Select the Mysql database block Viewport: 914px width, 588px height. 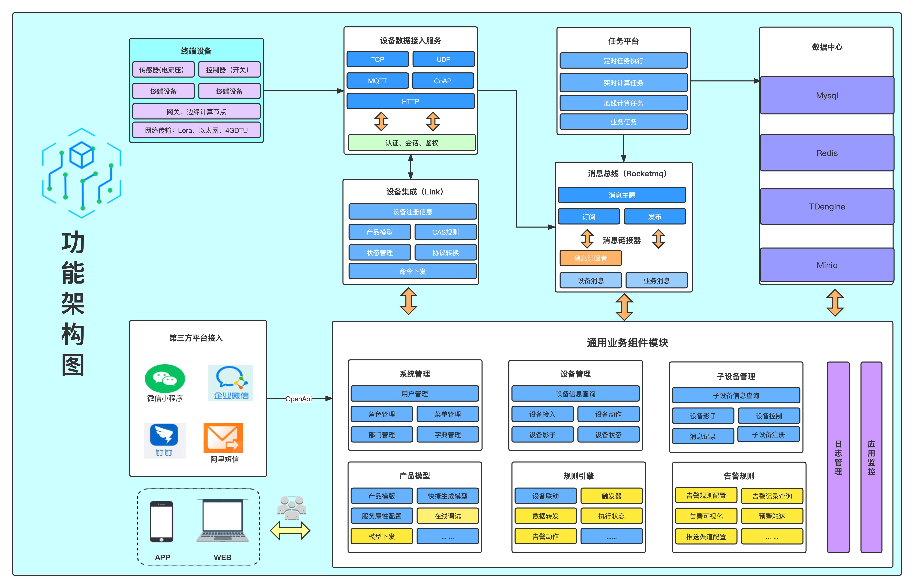(827, 95)
